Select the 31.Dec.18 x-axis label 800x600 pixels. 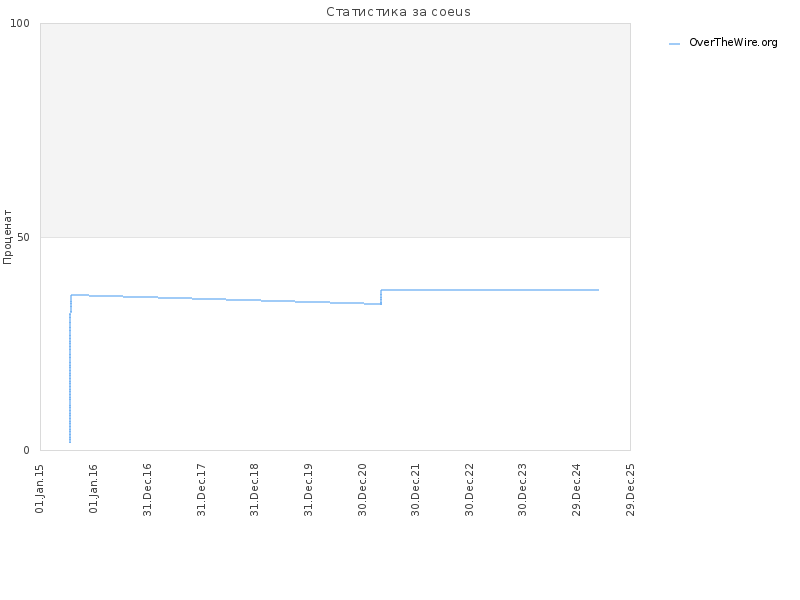coord(255,490)
